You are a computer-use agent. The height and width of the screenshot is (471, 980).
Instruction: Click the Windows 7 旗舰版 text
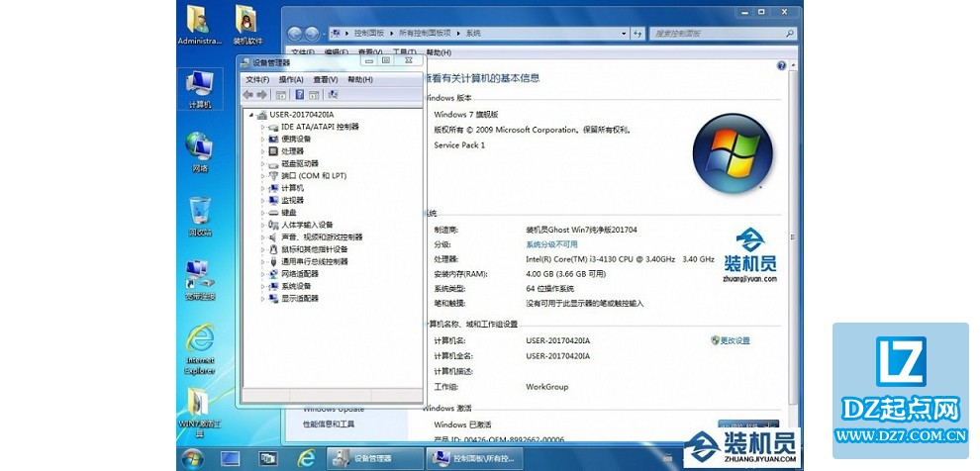[466, 115]
